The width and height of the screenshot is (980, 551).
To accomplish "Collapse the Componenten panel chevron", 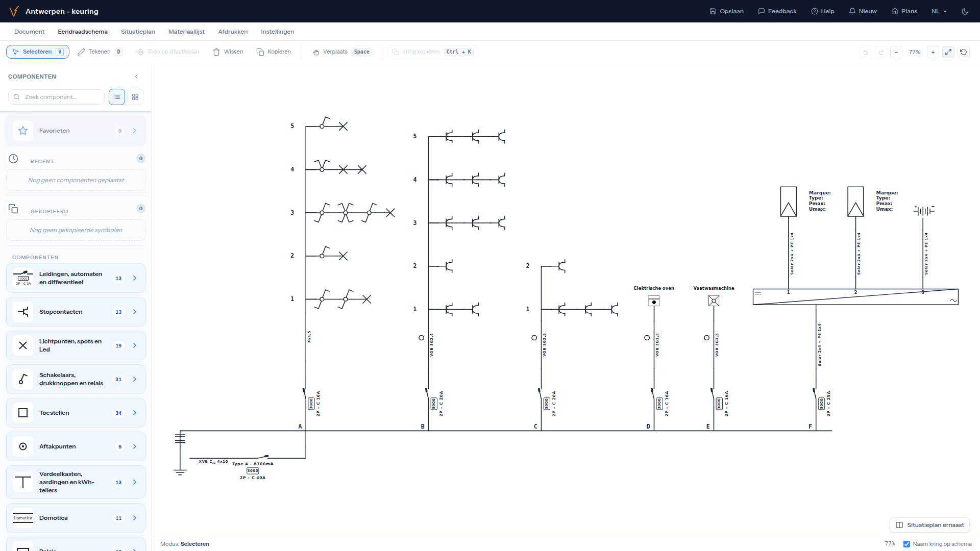I will 136,77.
